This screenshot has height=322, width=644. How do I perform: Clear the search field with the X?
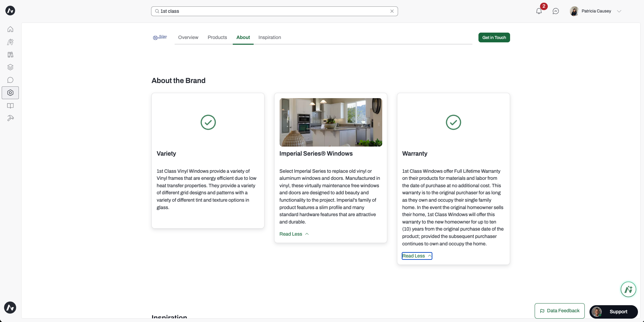click(392, 11)
